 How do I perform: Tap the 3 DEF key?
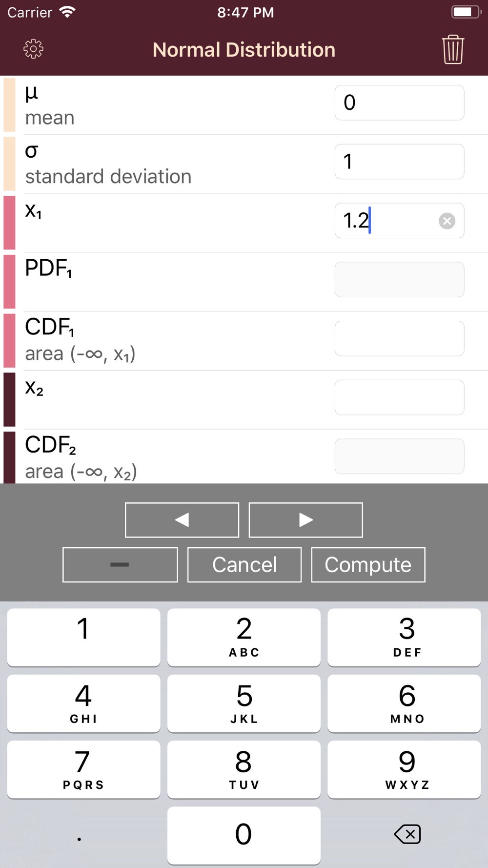404,637
